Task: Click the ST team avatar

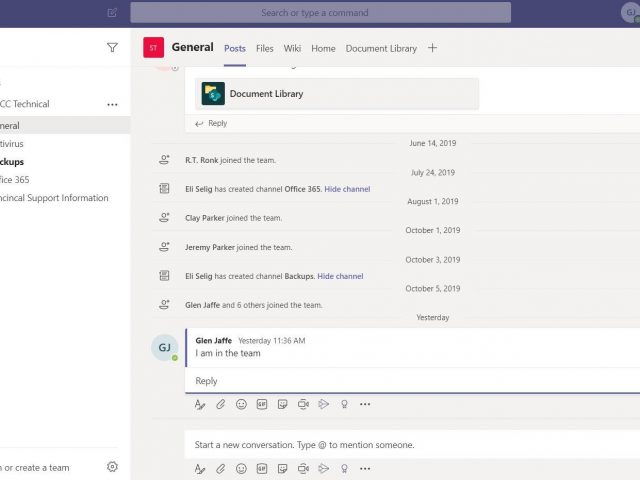Action: coord(153,48)
